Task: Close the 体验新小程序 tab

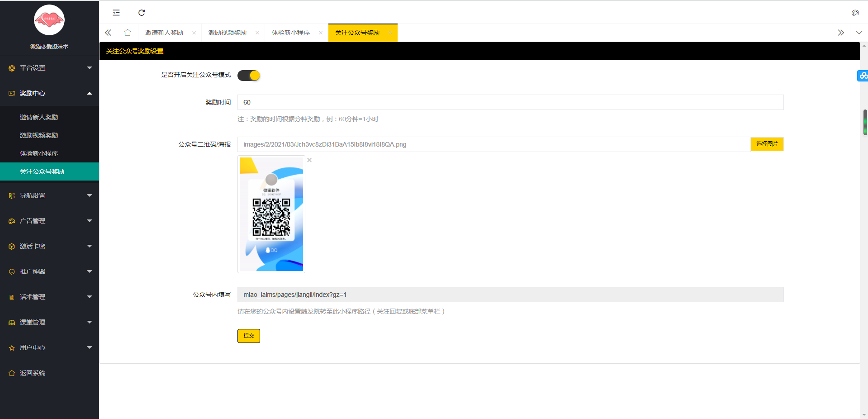Action: click(x=321, y=33)
